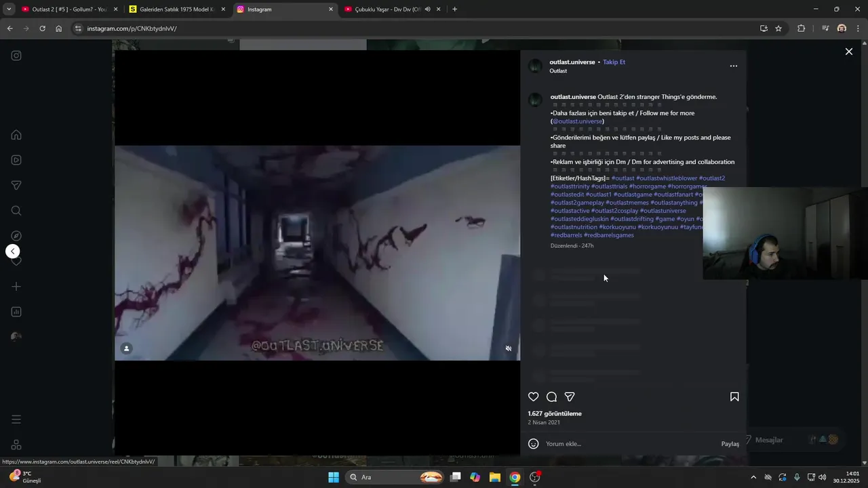The image size is (868, 488).
Task: Open #outlastmemes hashtag link
Action: 627,203
